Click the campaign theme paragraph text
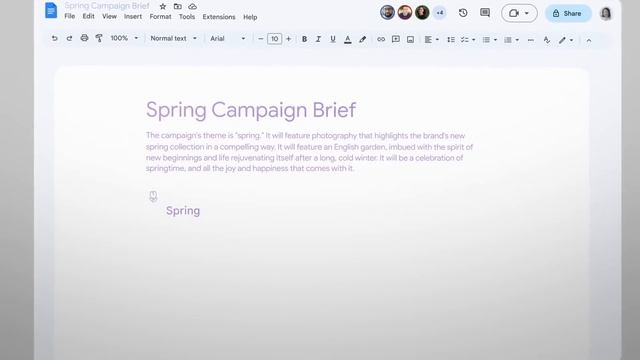The height and width of the screenshot is (360, 640). [309, 152]
